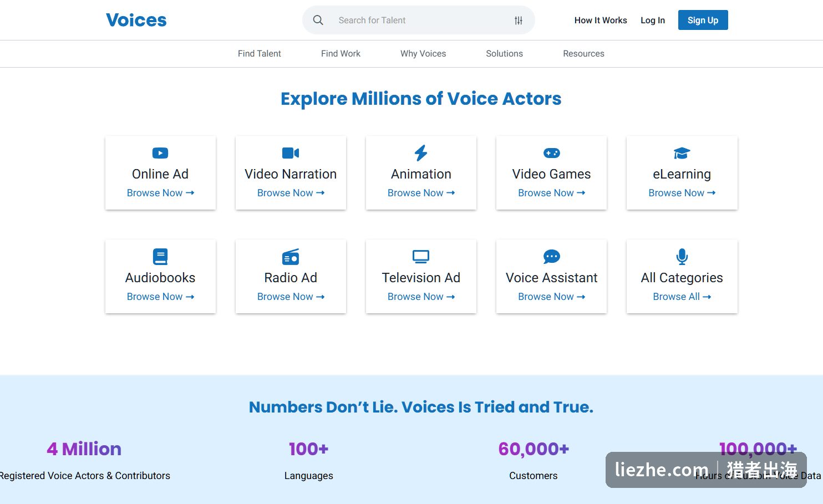Click the 60,000+ statistic

pyautogui.click(x=534, y=449)
